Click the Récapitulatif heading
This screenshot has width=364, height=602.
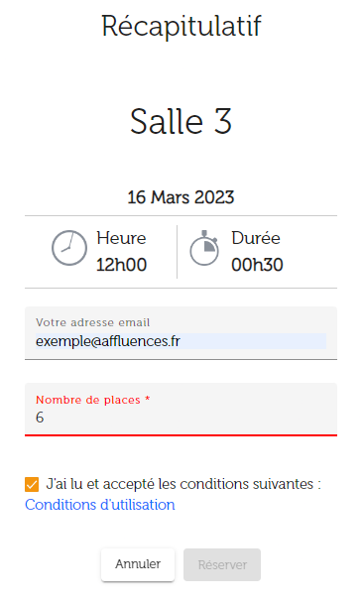pyautogui.click(x=182, y=26)
